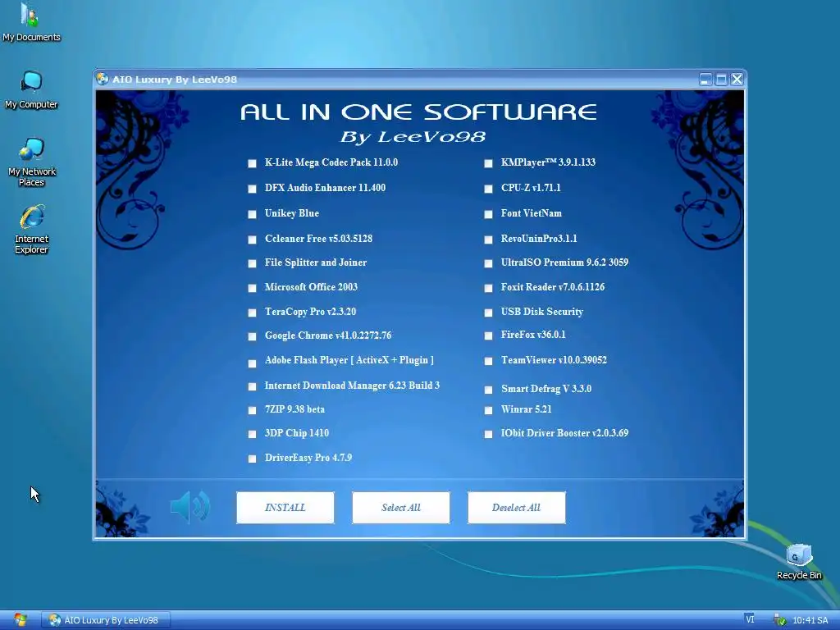Click the VI language indicator in tray

click(x=750, y=619)
